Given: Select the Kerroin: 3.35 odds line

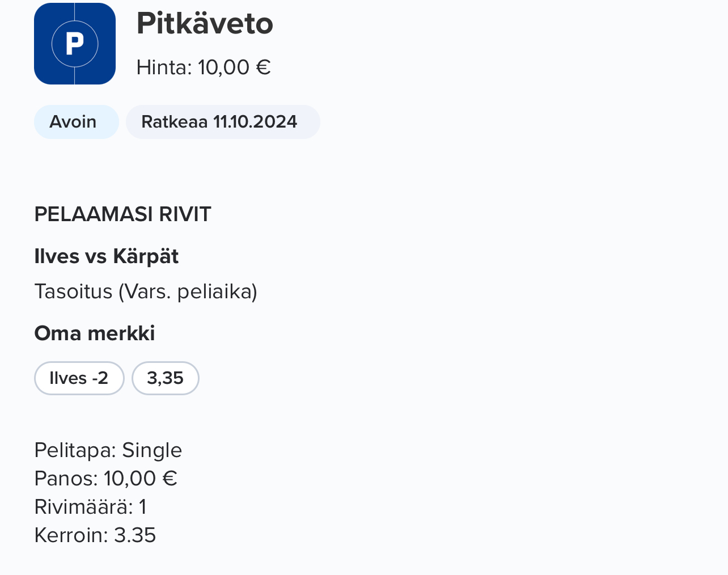Looking at the screenshot, I should point(95,535).
